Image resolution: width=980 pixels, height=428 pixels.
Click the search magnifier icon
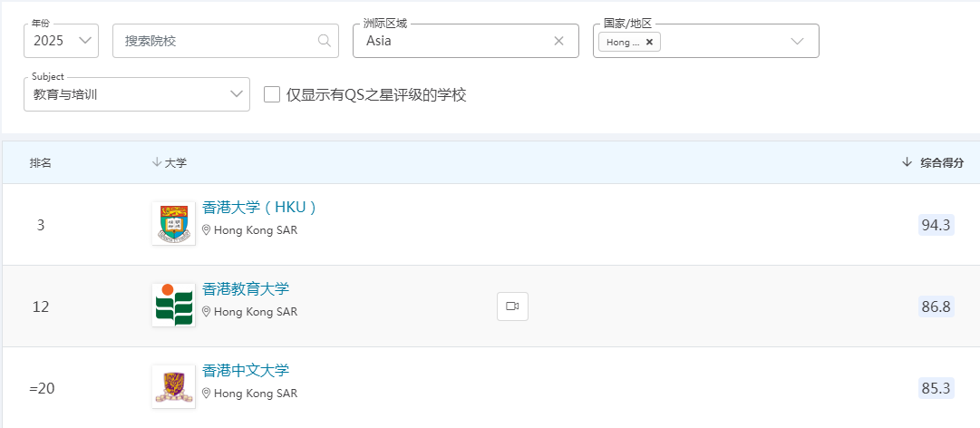325,41
